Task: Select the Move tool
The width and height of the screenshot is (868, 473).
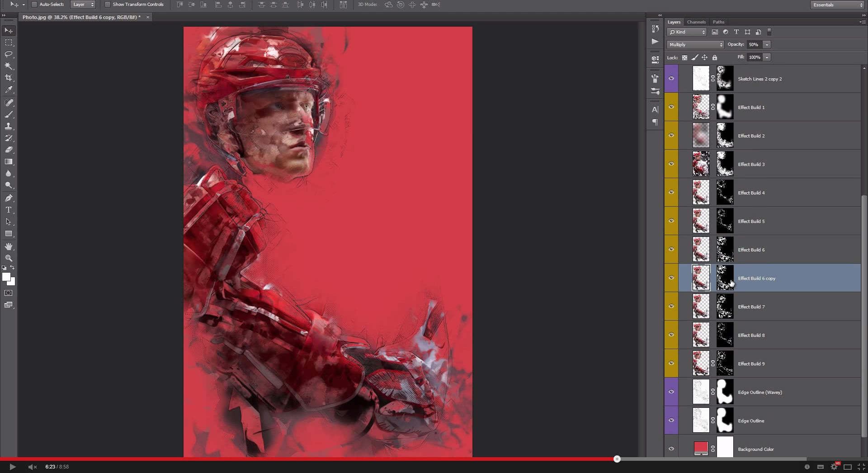Action: [x=8, y=30]
